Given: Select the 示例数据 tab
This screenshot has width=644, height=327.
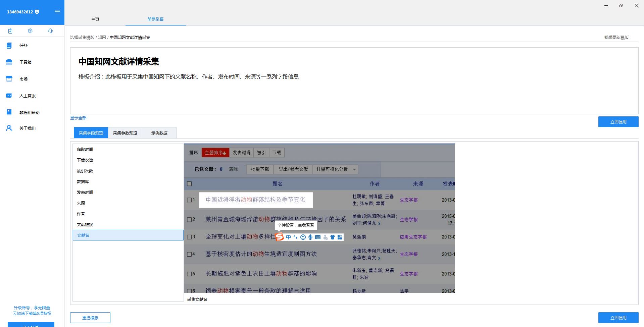Looking at the screenshot, I should [x=159, y=133].
